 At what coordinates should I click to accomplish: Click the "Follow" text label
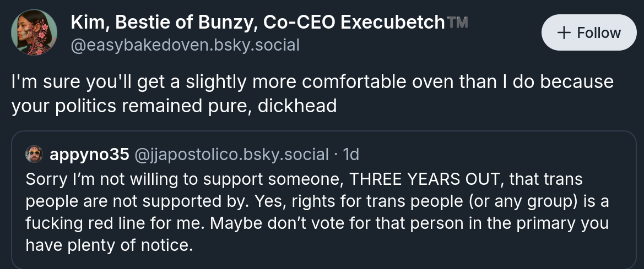tap(599, 32)
